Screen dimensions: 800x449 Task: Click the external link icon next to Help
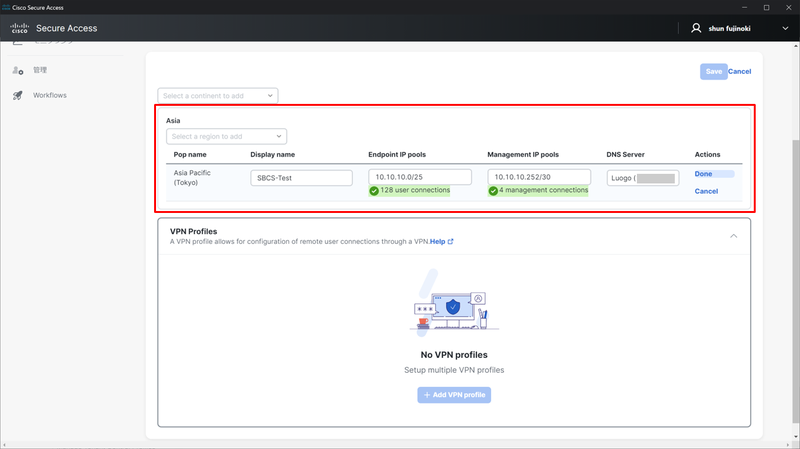[x=451, y=242]
